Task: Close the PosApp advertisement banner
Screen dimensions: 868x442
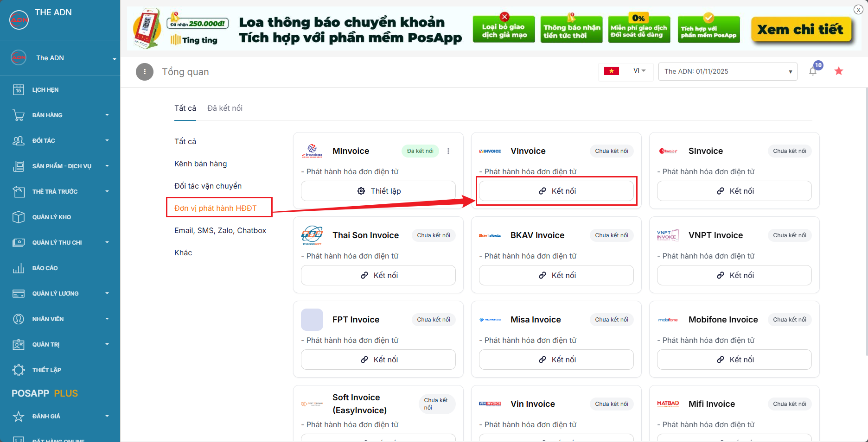Action: 858,10
